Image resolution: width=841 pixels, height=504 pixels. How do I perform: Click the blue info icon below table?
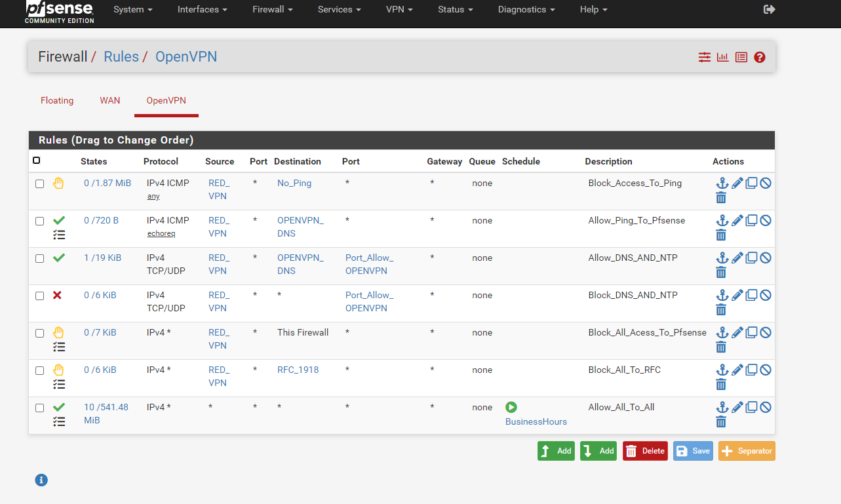pos(41,480)
